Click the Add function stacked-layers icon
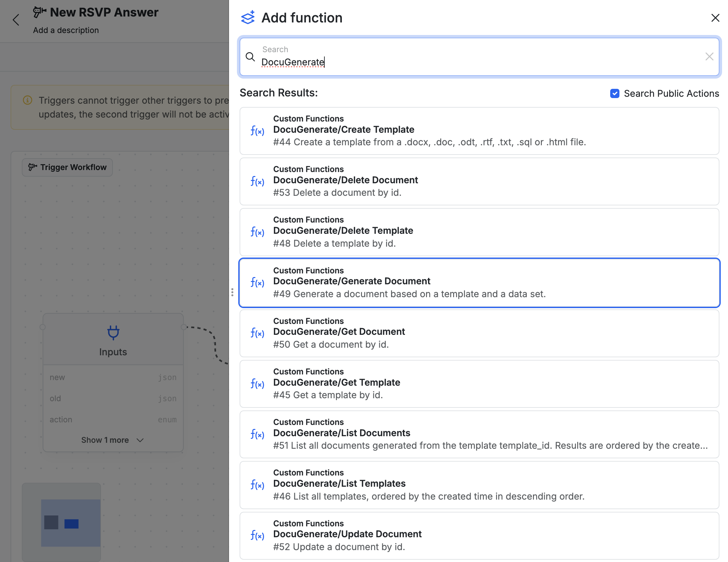This screenshot has height=562, width=728. 247,18
